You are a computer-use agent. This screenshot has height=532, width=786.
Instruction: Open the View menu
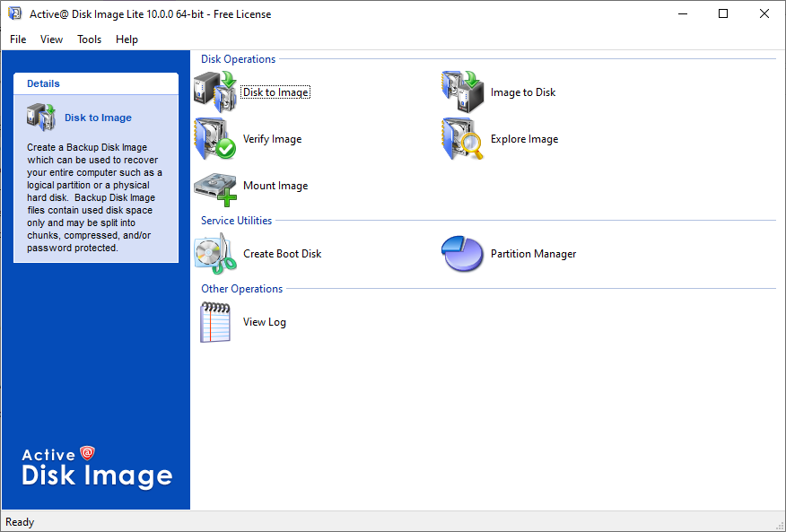(51, 39)
